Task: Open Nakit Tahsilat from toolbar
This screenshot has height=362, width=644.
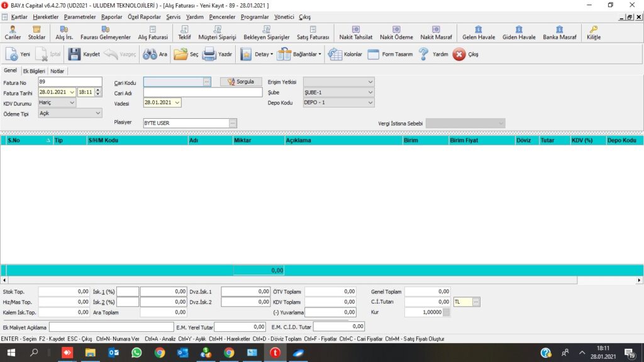Action: click(355, 30)
